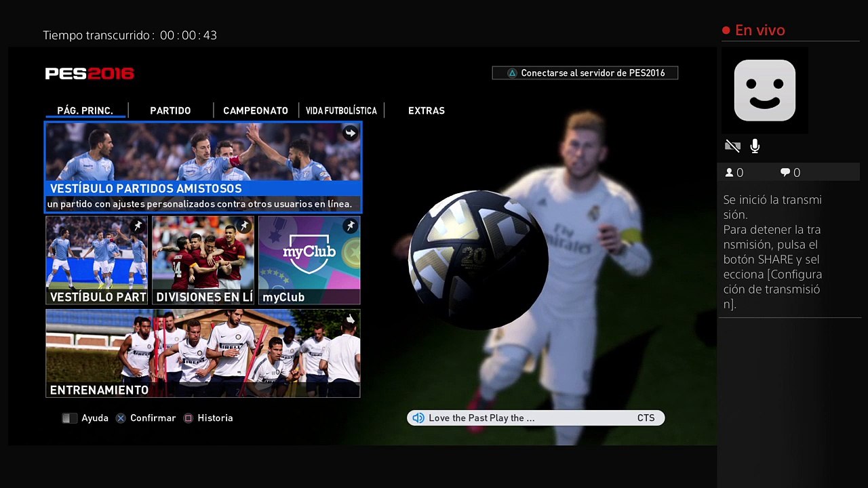Open the small VESTÍBULO PART tile
868x488 pixels.
(x=97, y=260)
